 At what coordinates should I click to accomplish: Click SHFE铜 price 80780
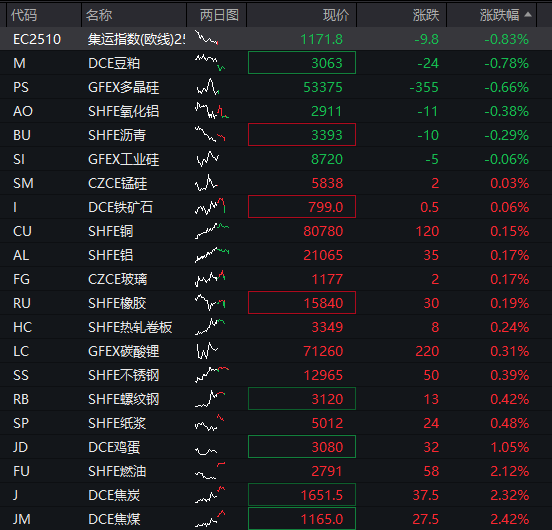tap(323, 231)
